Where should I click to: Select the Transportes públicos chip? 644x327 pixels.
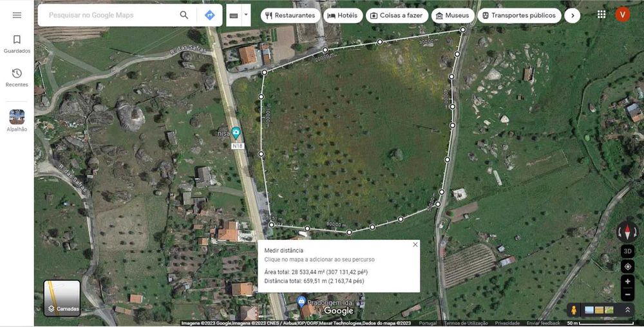tap(519, 15)
